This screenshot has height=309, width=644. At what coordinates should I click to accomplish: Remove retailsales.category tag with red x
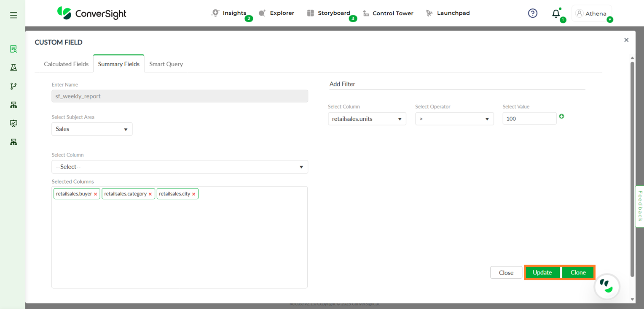[x=150, y=194]
